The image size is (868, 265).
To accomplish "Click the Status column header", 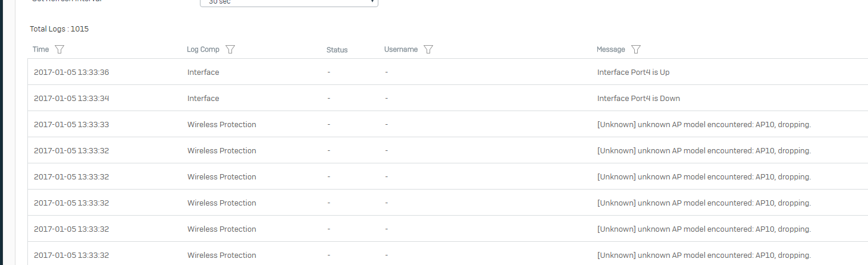I will (x=337, y=50).
